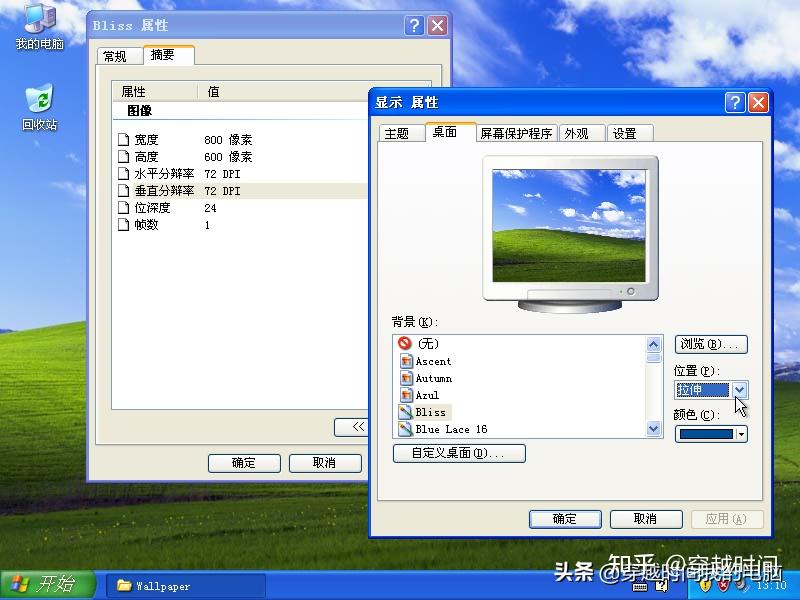Image resolution: width=800 pixels, height=600 pixels.
Task: Switch to the 屏幕保护程序 tab
Action: click(x=516, y=134)
